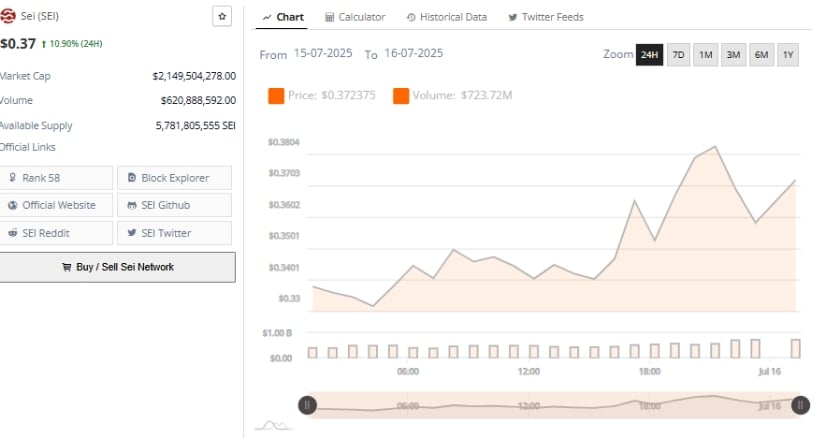Click the $0.33 y-axis label
Screen dimensions: 825x438
tap(289, 298)
